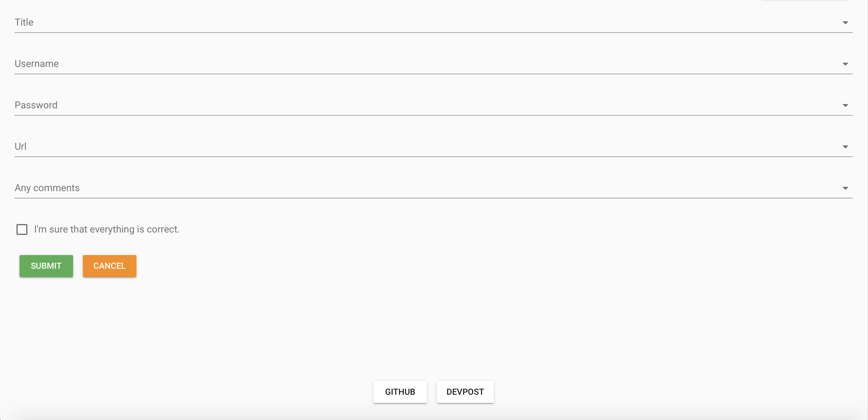Open the Password field dropdown

(x=846, y=105)
